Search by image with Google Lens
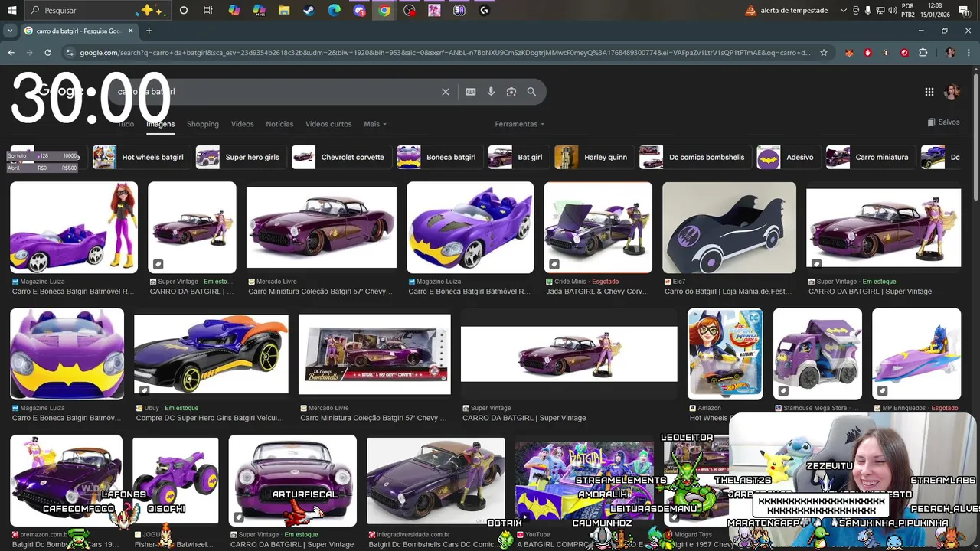The width and height of the screenshot is (980, 551). (511, 92)
